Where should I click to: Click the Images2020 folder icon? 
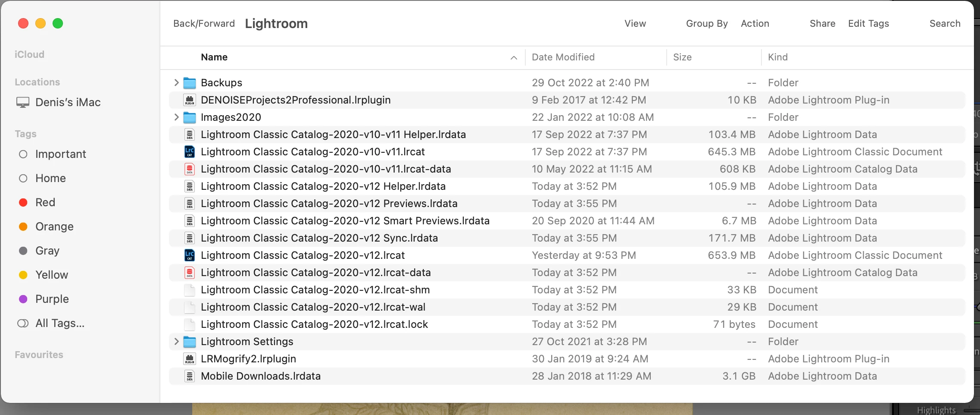pos(190,117)
